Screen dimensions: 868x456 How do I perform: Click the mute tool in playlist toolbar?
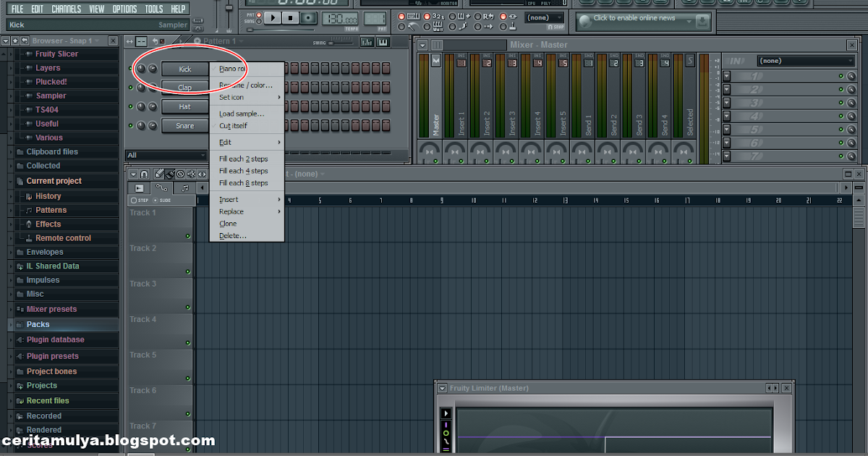pos(191,174)
